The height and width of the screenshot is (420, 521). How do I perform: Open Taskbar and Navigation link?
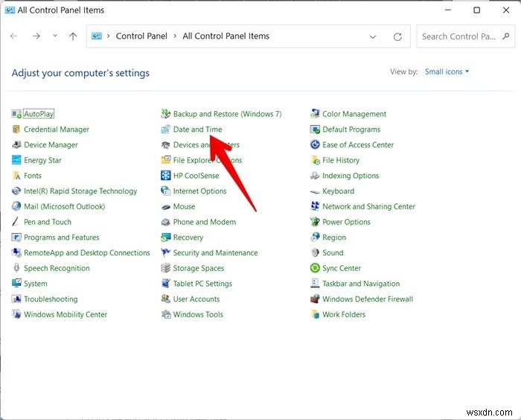coord(361,284)
